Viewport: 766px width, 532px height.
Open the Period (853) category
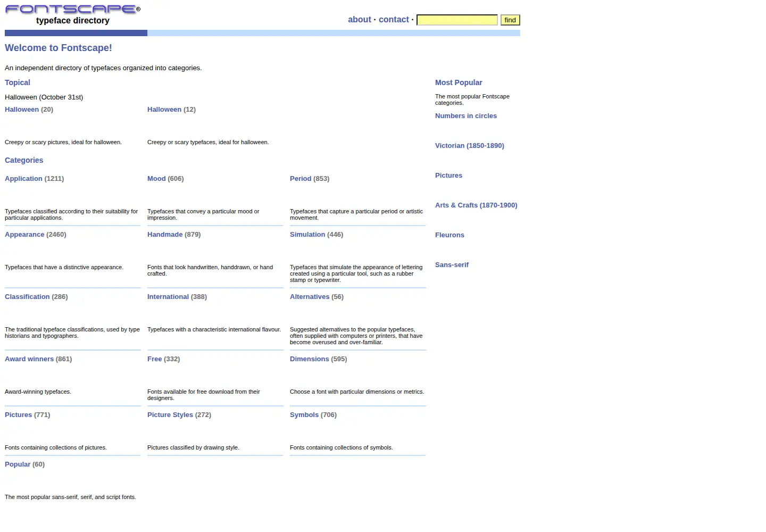coord(310,179)
